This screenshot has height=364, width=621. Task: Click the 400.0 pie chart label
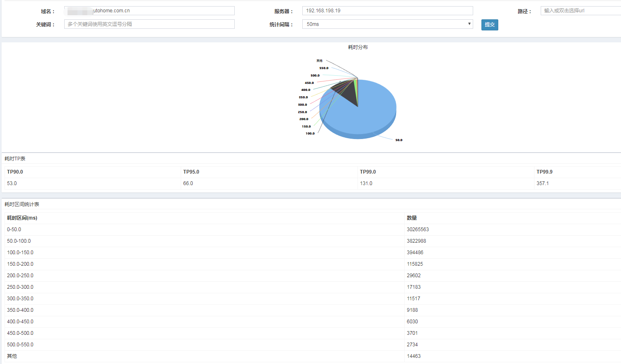(x=306, y=90)
